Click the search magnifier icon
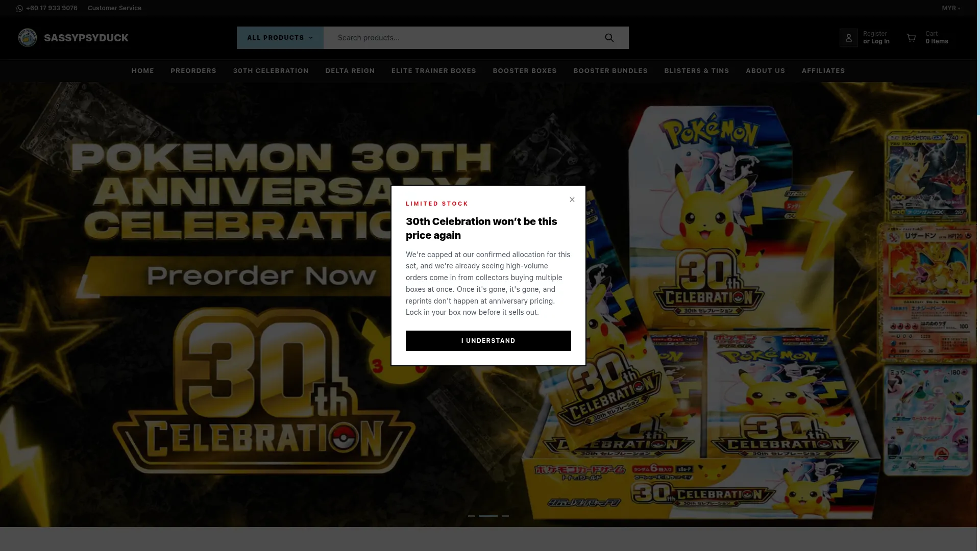The image size is (980, 551). (x=609, y=38)
